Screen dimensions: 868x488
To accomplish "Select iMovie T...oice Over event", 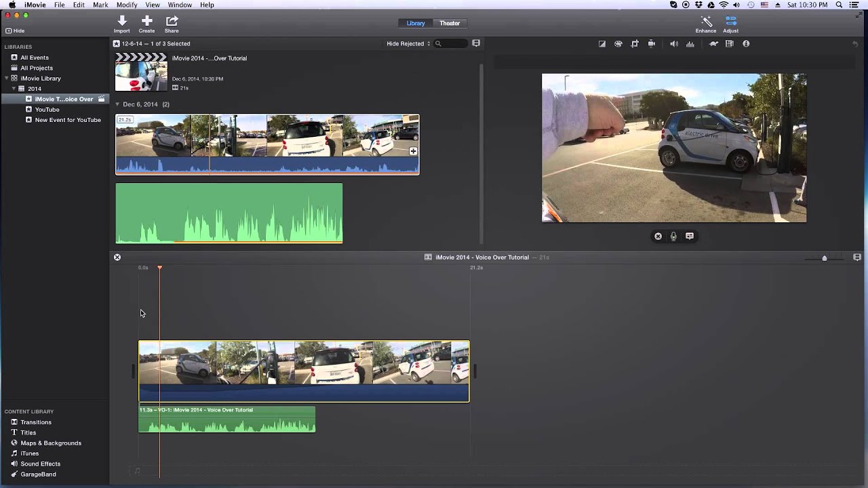I will 64,99.
